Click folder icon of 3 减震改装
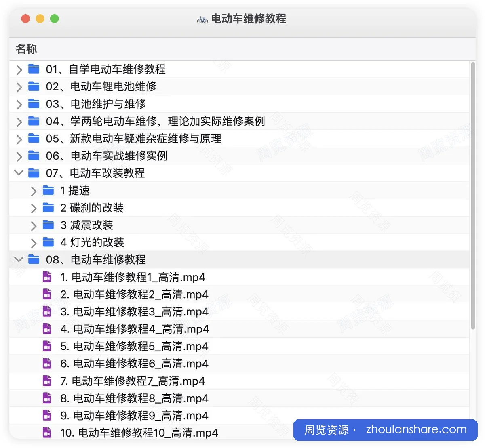Image resolution: width=485 pixels, height=448 pixels. [x=48, y=225]
